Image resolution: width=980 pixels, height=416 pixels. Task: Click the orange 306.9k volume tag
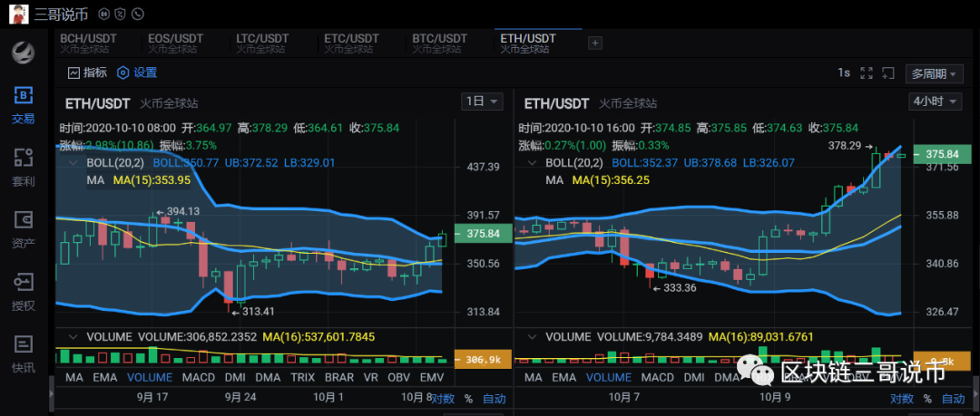483,359
